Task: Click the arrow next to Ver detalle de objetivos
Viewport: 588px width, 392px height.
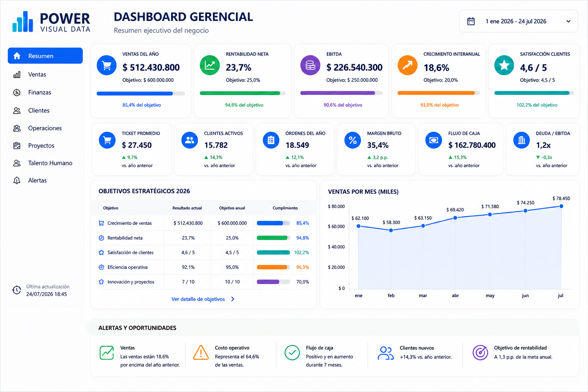Action: [233, 299]
